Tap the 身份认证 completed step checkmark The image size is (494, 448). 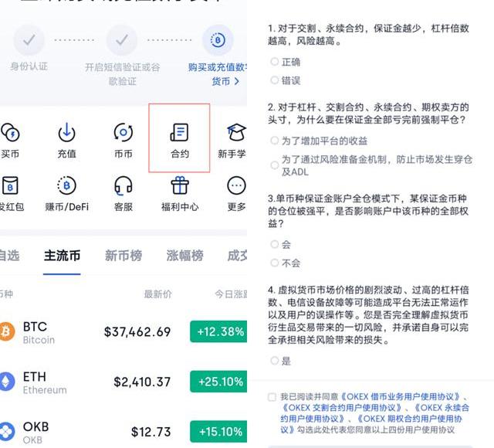pos(29,39)
